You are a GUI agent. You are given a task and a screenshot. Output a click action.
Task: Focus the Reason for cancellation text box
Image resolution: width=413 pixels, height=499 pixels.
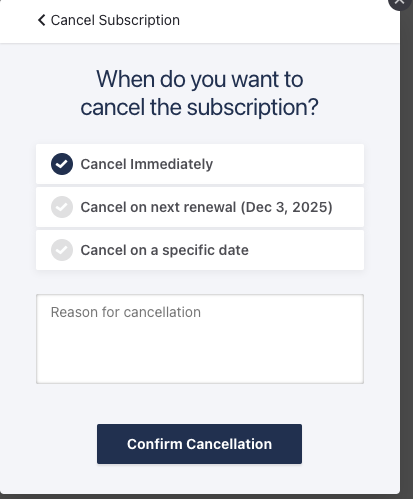(200, 339)
